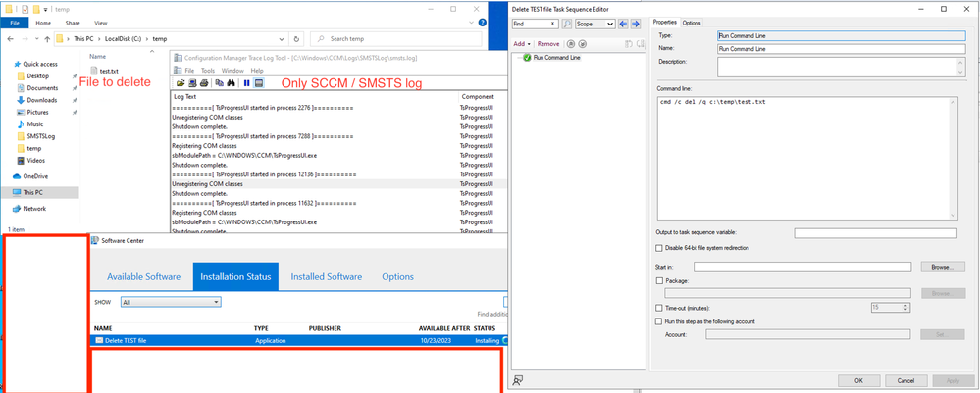Open Music in Quick access sidebar
The width and height of the screenshot is (980, 393).
pos(35,124)
